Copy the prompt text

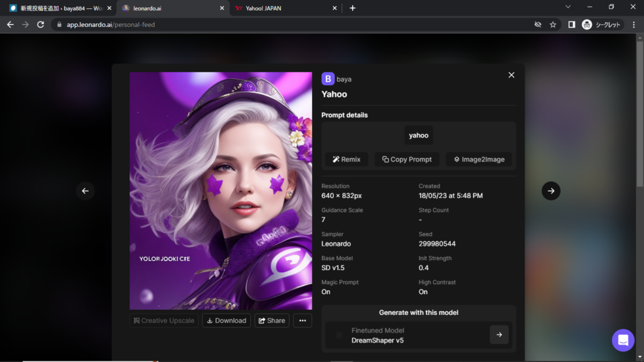(407, 159)
